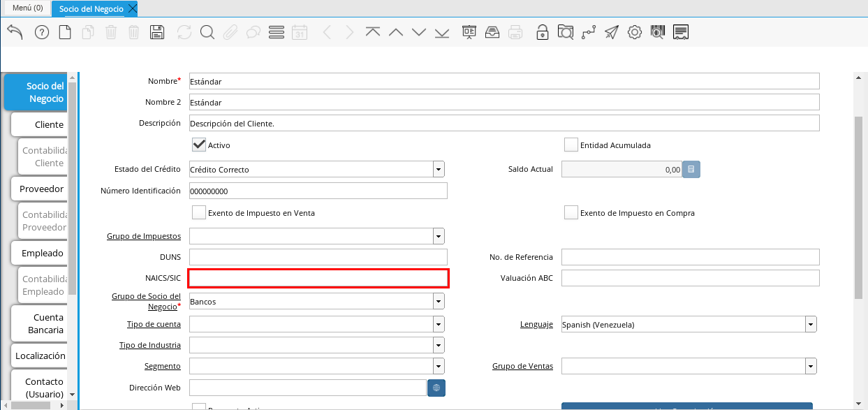Switch to the Proveedor tab
The height and width of the screenshot is (410, 868).
point(41,189)
